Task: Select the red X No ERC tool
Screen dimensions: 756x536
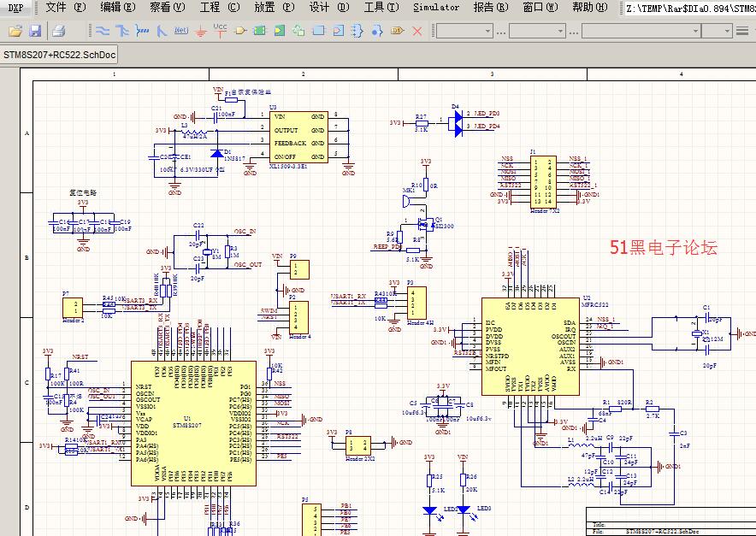Action: coord(417,31)
